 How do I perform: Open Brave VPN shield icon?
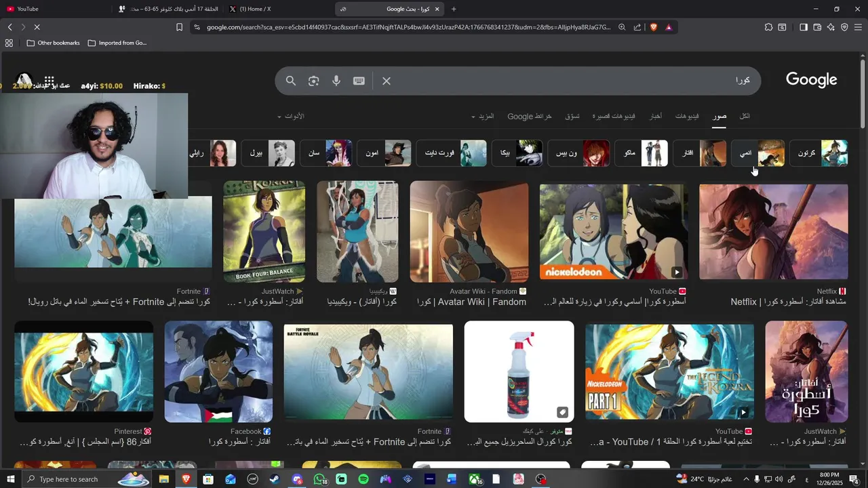click(x=844, y=27)
